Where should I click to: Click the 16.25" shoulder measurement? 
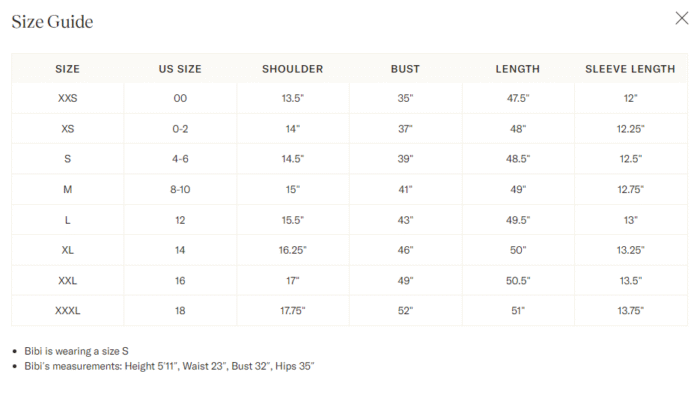click(292, 250)
